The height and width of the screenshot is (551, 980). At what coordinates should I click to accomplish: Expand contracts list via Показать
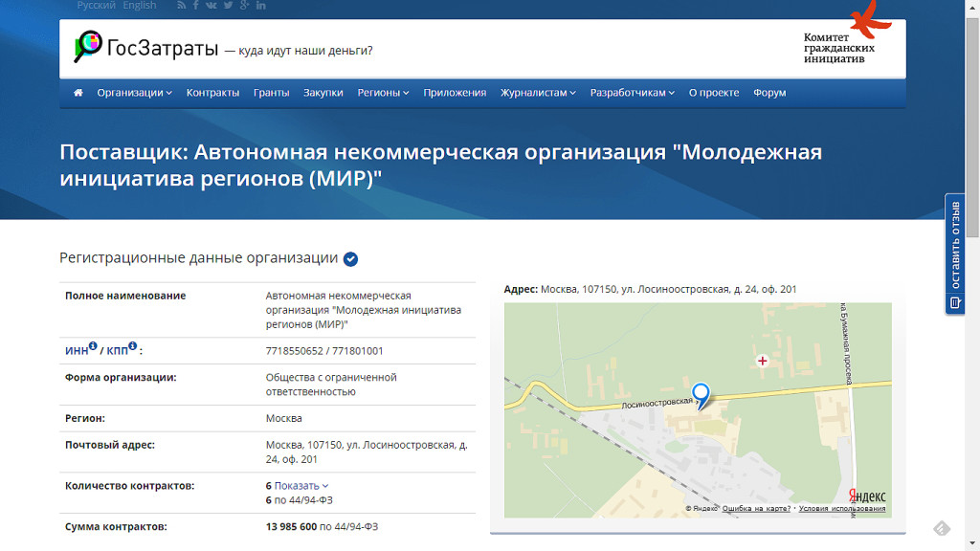point(301,485)
